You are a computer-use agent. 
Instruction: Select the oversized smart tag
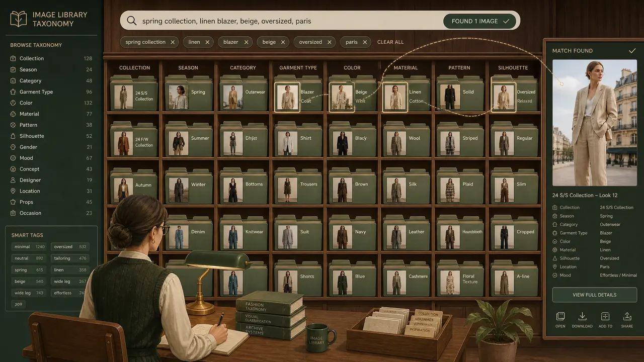(x=70, y=247)
